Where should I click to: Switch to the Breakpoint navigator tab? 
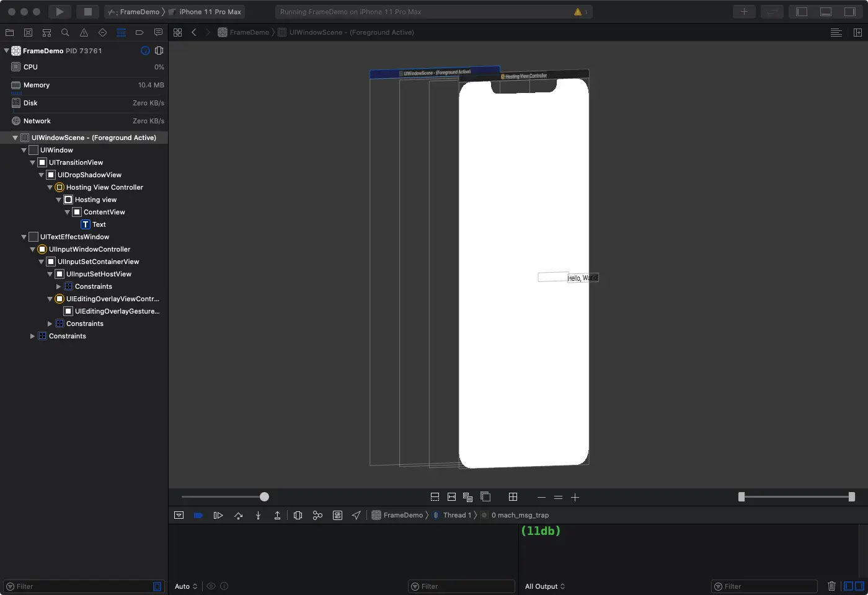tap(139, 32)
